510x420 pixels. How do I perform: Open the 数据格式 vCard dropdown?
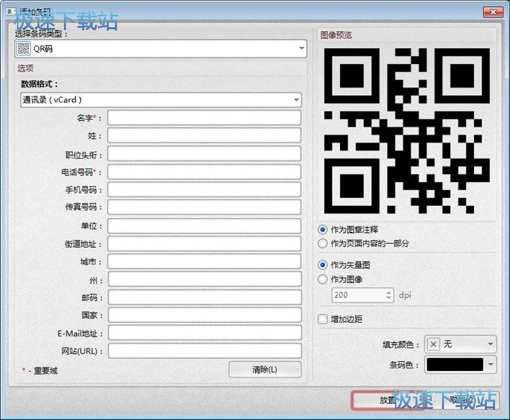(x=161, y=100)
